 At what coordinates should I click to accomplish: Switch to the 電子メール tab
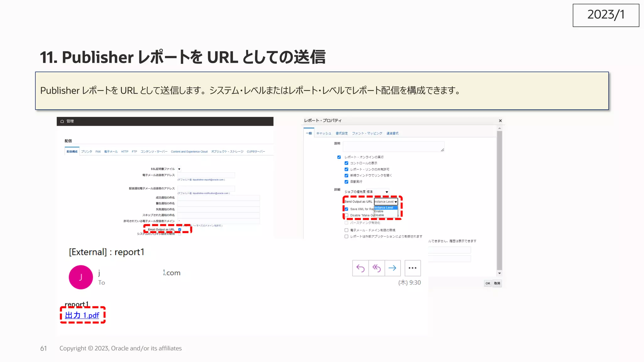point(111,151)
